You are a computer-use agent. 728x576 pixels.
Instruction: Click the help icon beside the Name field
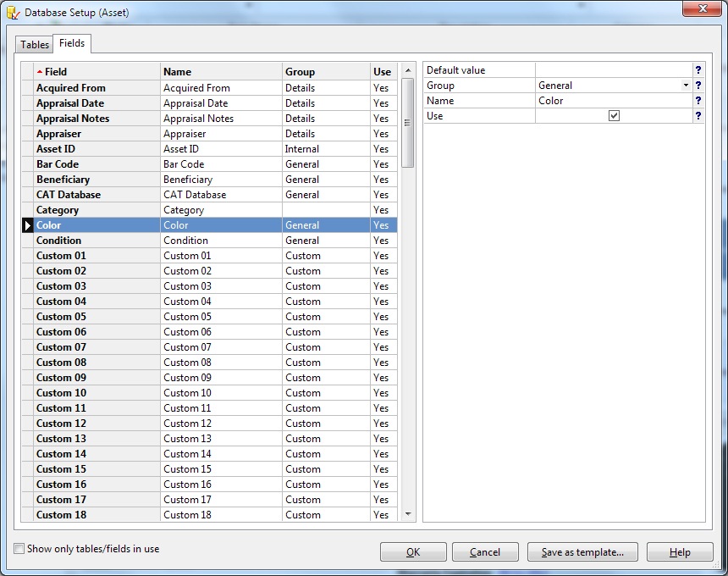pyautogui.click(x=698, y=100)
